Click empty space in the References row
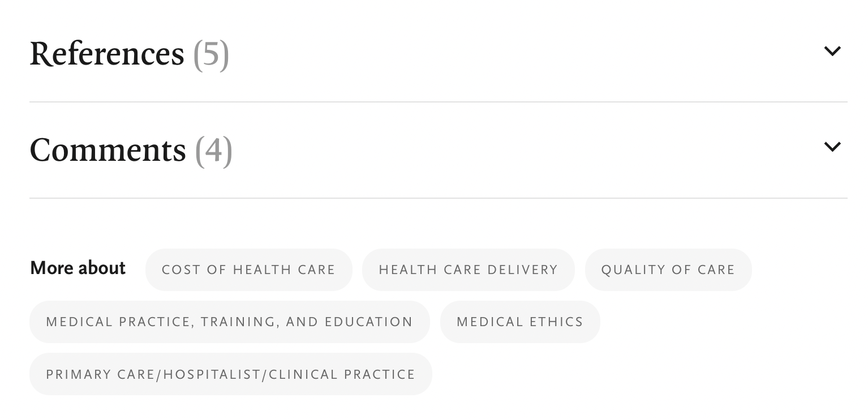868x419 pixels. [x=509, y=54]
